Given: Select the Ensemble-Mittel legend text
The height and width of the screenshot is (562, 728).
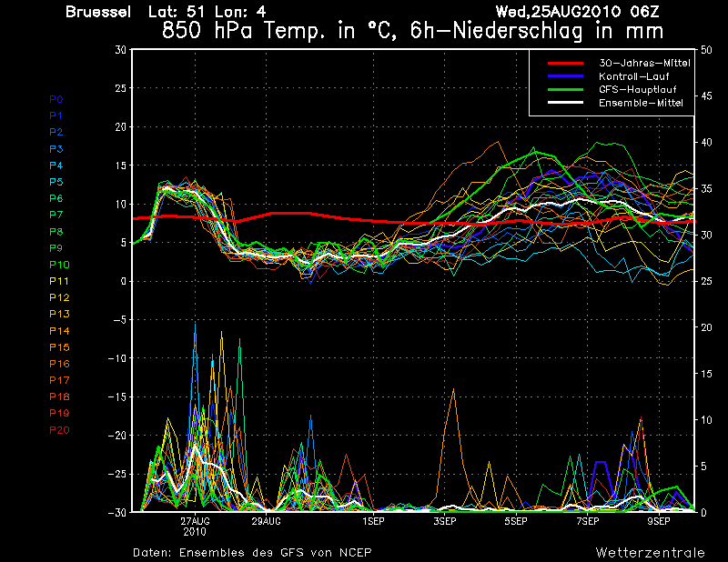Looking at the screenshot, I should [641, 103].
